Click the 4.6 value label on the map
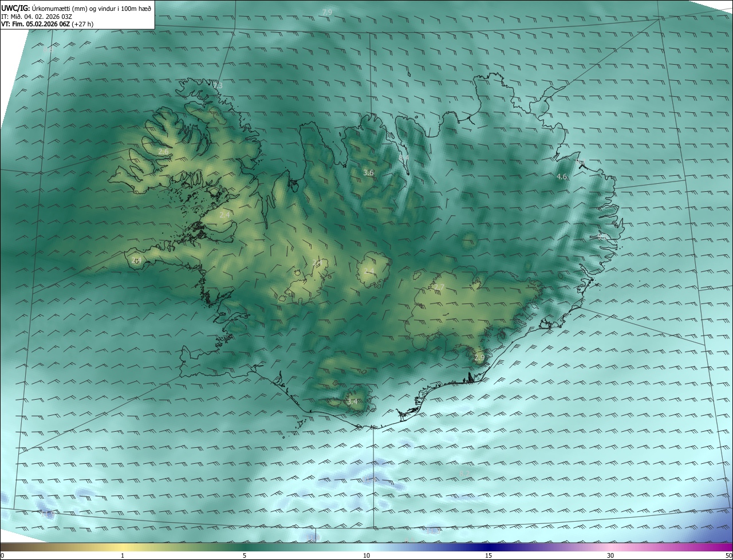The height and width of the screenshot is (560, 733). 562,177
